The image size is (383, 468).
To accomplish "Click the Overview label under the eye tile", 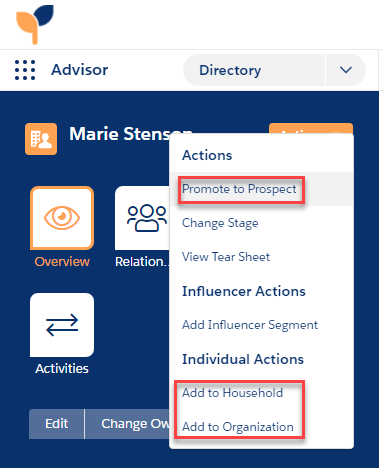I will [x=62, y=262].
